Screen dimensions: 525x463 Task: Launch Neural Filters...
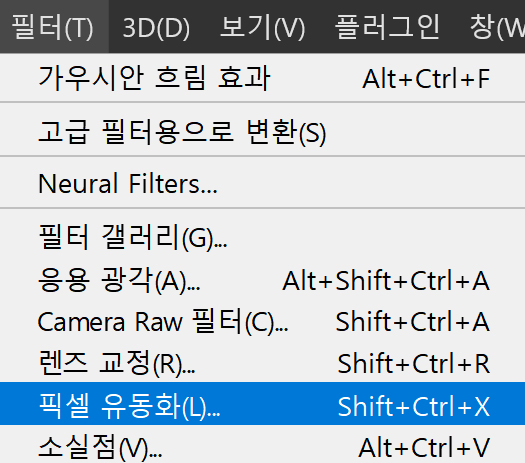coord(262,183)
